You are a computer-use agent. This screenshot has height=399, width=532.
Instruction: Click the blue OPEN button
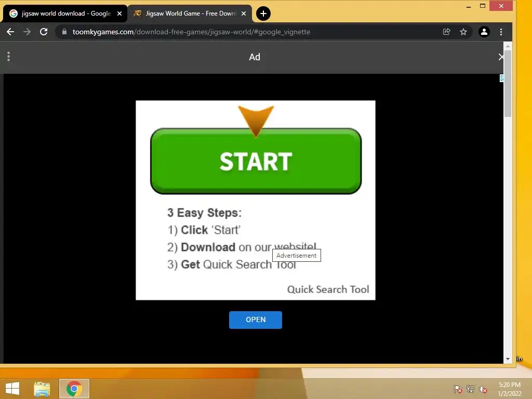click(x=256, y=320)
